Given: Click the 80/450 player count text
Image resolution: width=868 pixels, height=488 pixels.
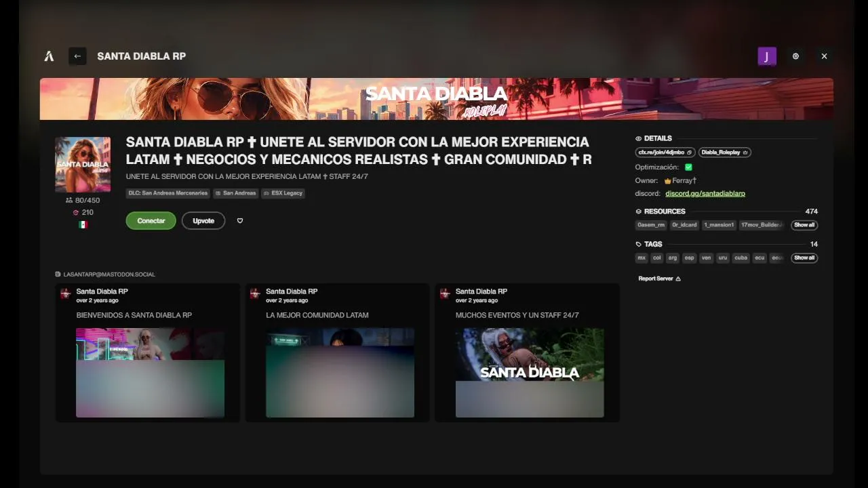Looking at the screenshot, I should click(x=87, y=201).
